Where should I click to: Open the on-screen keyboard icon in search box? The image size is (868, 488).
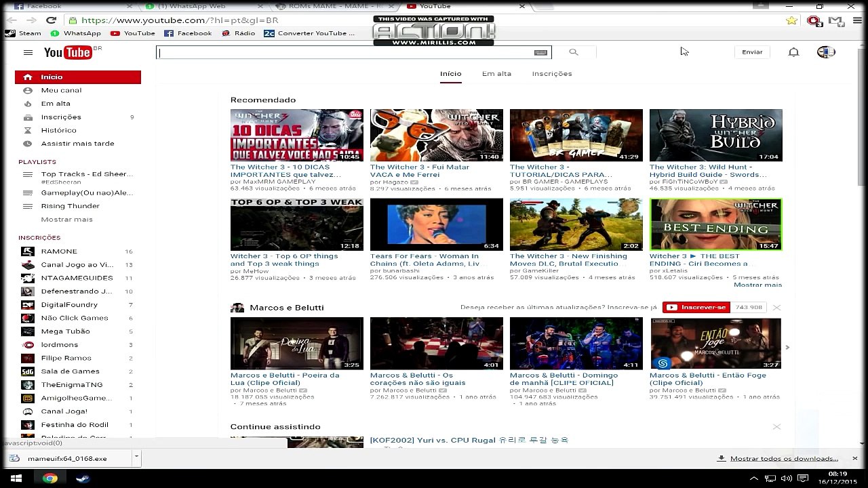pos(540,52)
